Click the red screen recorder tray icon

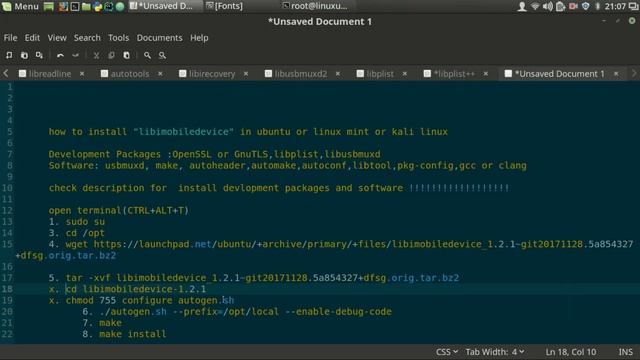[573, 6]
